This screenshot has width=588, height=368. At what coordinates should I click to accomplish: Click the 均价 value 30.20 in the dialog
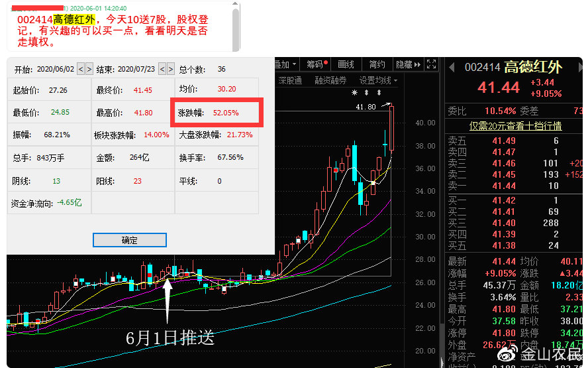click(x=227, y=89)
